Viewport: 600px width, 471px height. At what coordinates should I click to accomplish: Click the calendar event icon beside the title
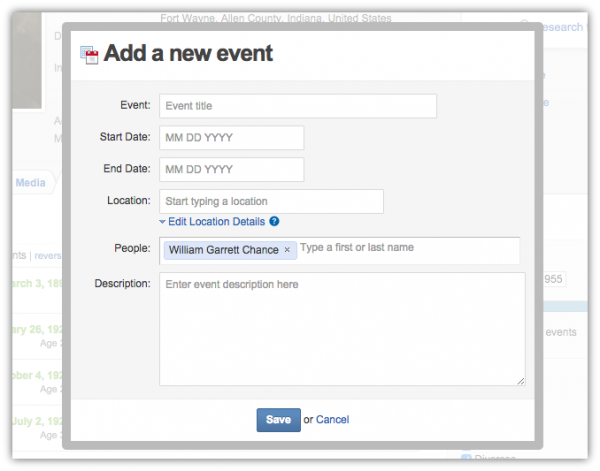tap(89, 55)
